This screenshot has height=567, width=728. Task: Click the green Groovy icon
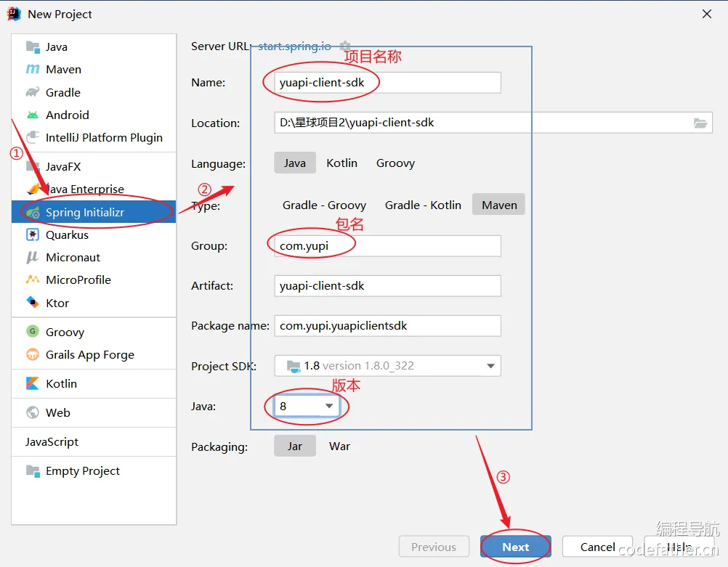33,331
